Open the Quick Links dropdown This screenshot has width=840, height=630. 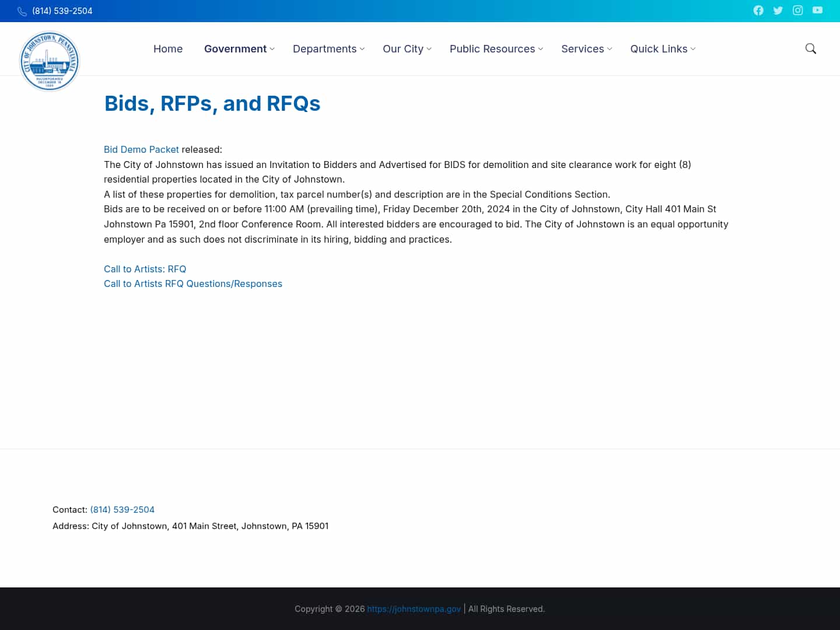click(x=659, y=49)
